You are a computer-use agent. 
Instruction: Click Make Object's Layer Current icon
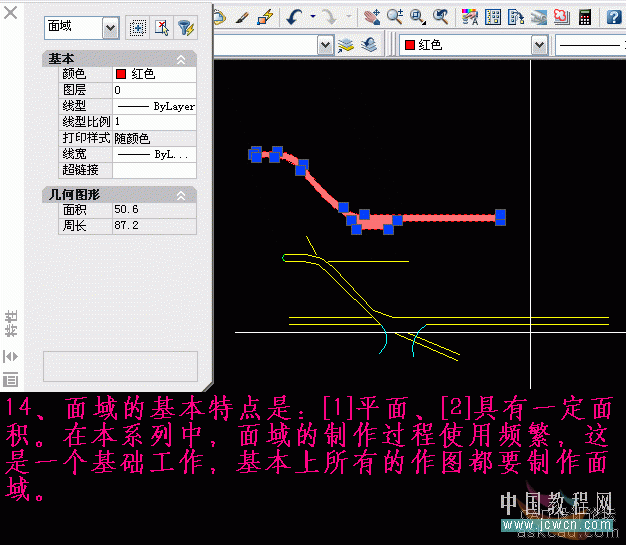pyautogui.click(x=346, y=45)
